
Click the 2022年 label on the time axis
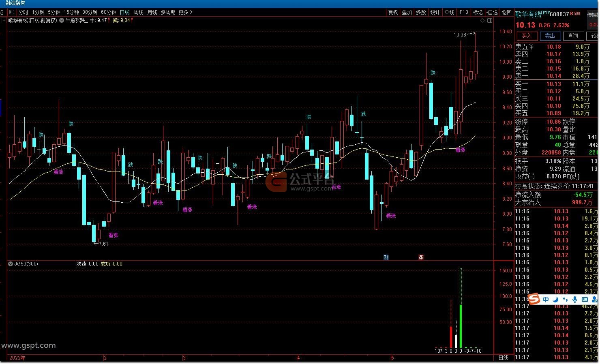click(x=17, y=358)
